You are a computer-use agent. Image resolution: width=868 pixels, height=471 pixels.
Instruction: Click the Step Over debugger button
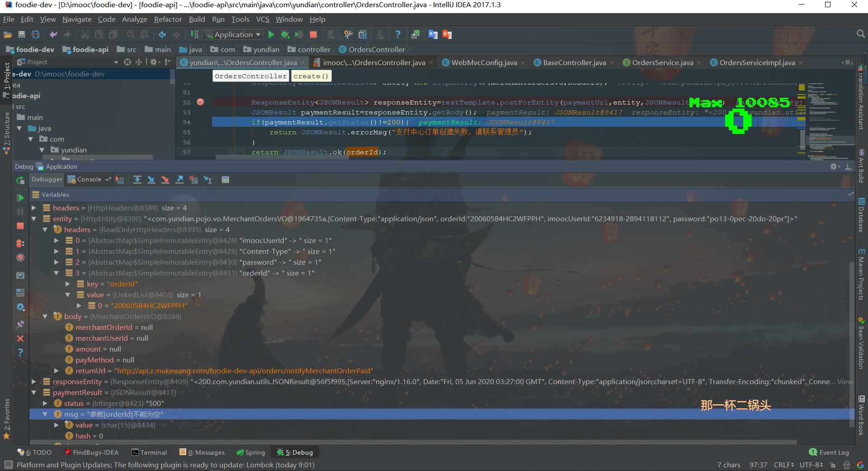(x=137, y=180)
